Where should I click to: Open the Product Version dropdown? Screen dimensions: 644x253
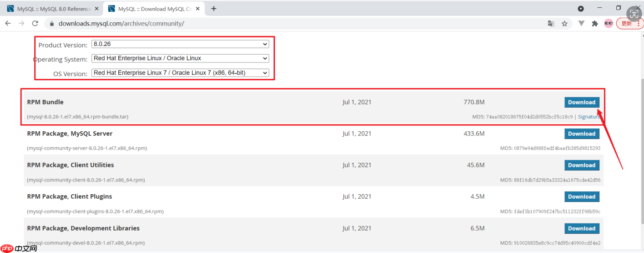tap(180, 44)
